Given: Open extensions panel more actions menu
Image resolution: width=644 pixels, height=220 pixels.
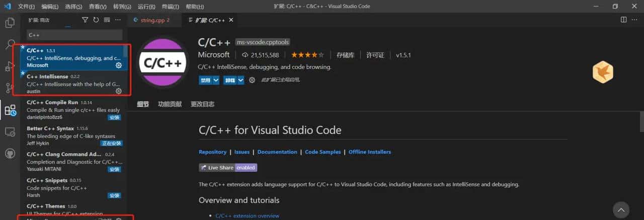Looking at the screenshot, I should point(118,20).
